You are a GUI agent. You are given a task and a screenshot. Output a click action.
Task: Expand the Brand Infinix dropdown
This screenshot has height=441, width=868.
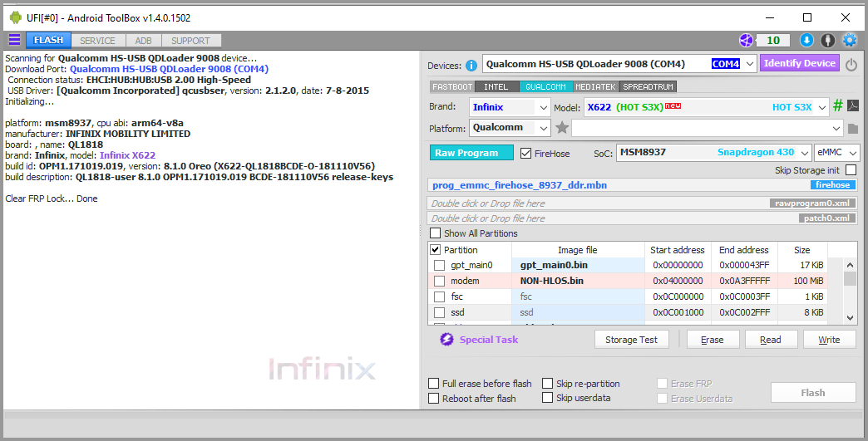click(544, 107)
